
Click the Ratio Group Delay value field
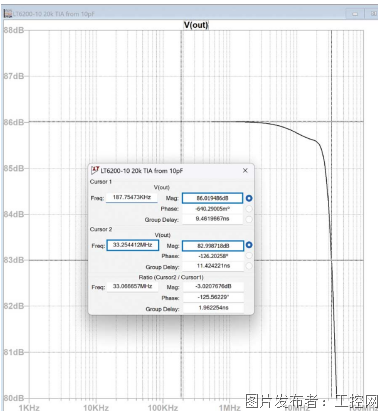213,308
